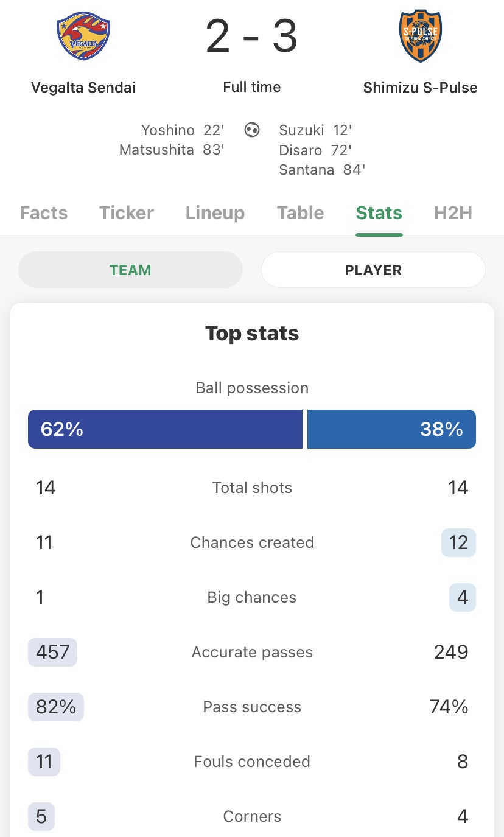The height and width of the screenshot is (837, 504).
Task: Click the soccer ball goal icon
Action: pyautogui.click(x=252, y=130)
